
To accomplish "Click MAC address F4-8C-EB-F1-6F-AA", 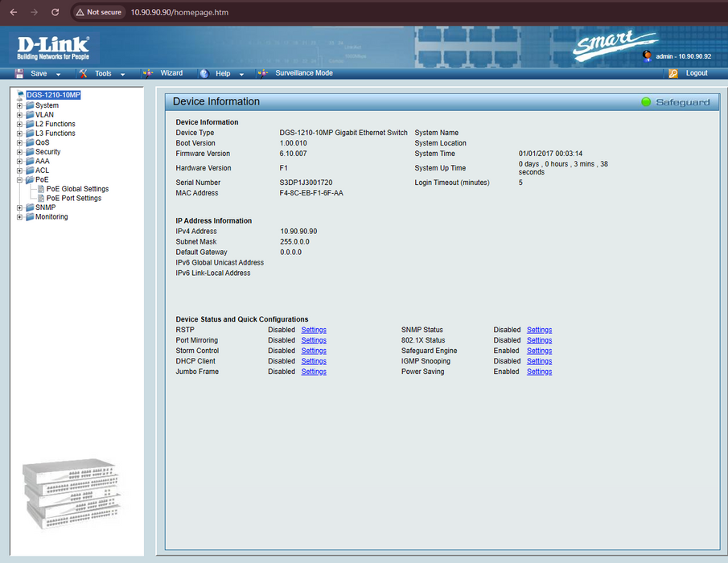I will 311,193.
